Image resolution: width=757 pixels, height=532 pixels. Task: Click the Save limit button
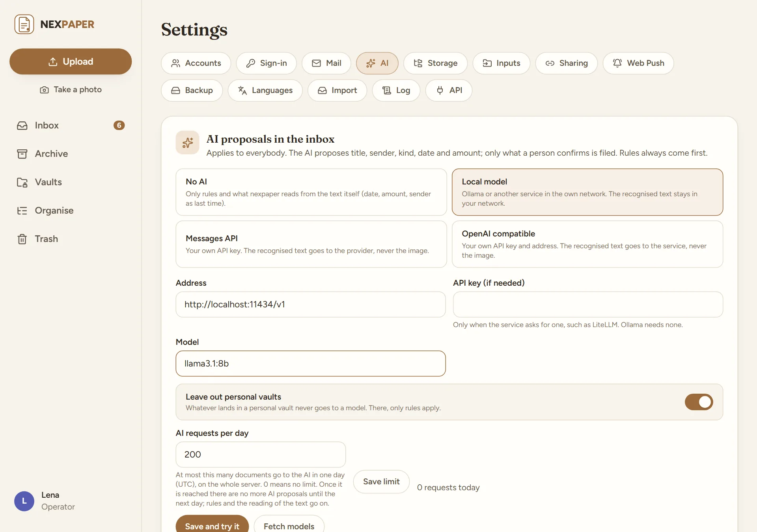click(x=381, y=482)
